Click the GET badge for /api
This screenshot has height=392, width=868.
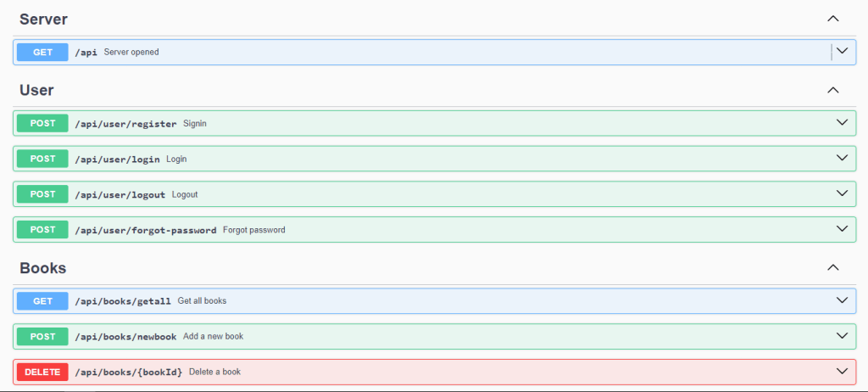coord(42,52)
